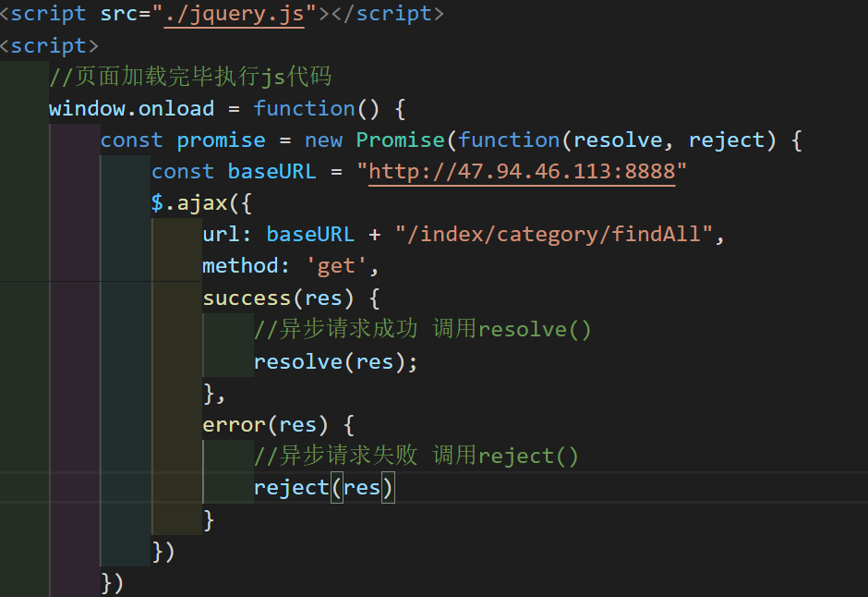Follow the http://47.94.46.113:8888 URL link
868x597 pixels.
pos(523,170)
